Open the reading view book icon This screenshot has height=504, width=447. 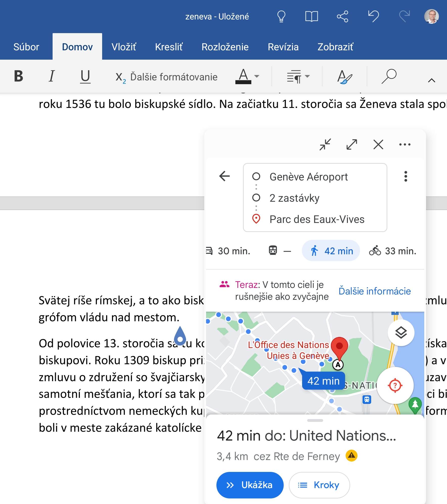[311, 17]
